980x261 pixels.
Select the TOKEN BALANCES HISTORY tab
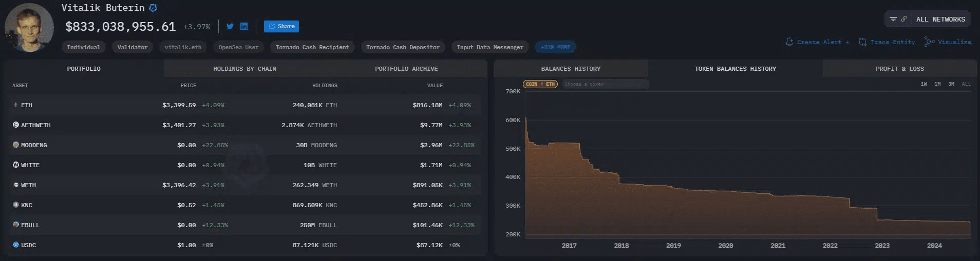(735, 69)
